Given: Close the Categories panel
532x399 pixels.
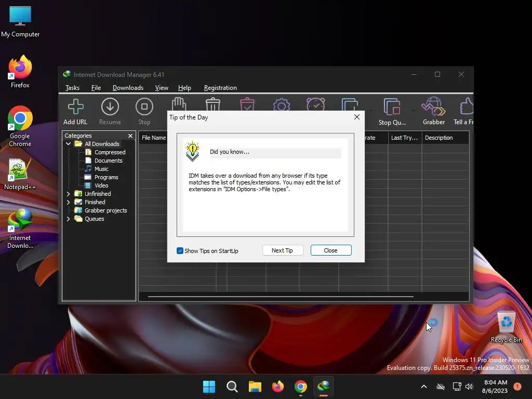Looking at the screenshot, I should [x=130, y=136].
